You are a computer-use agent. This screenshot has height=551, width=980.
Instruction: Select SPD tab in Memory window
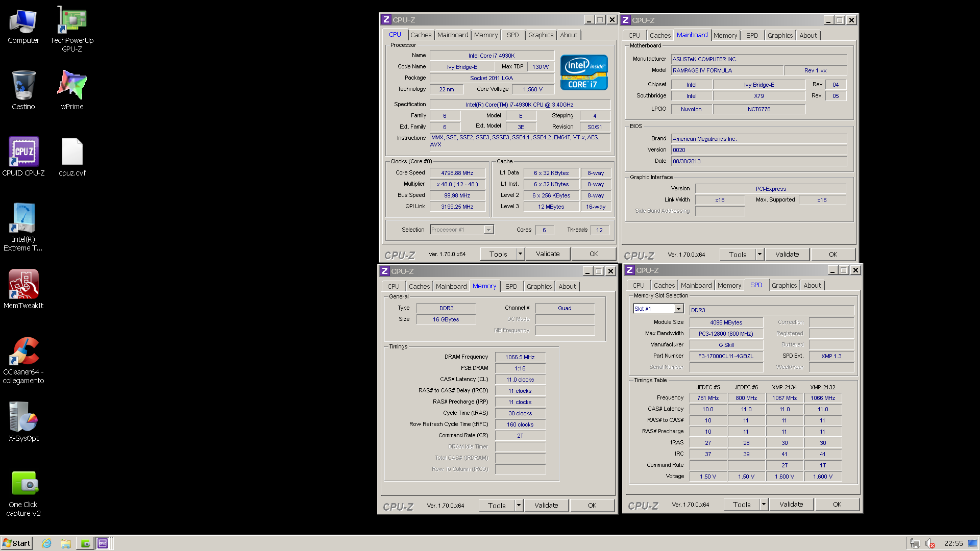click(x=511, y=286)
